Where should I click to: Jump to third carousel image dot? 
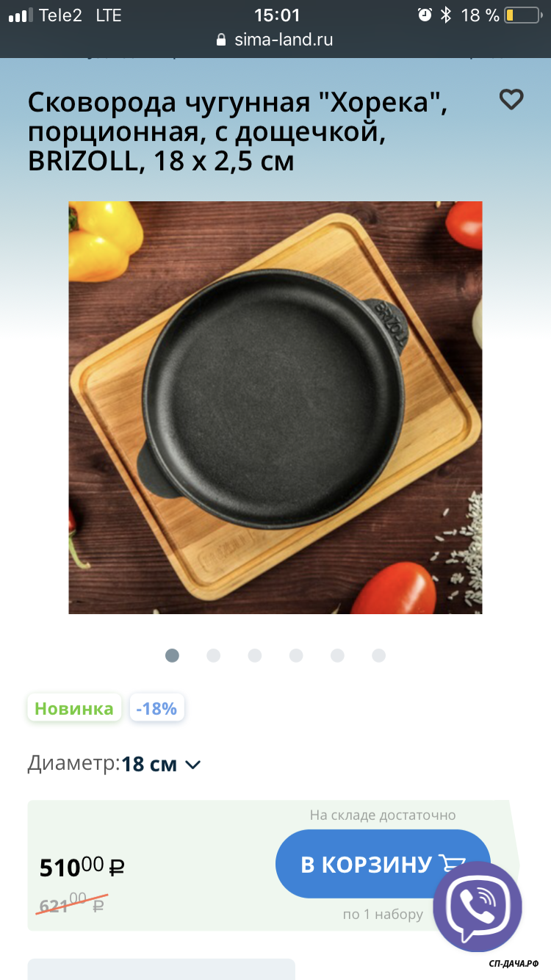[x=254, y=655]
